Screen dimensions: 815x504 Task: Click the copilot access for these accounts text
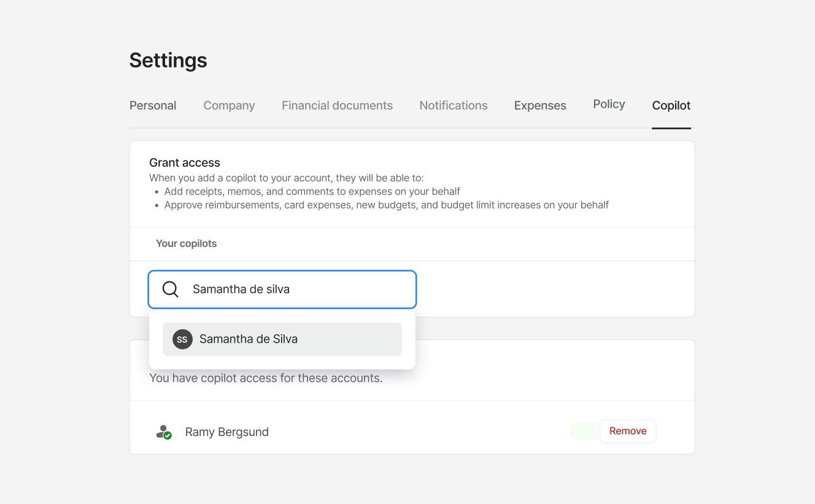click(266, 378)
